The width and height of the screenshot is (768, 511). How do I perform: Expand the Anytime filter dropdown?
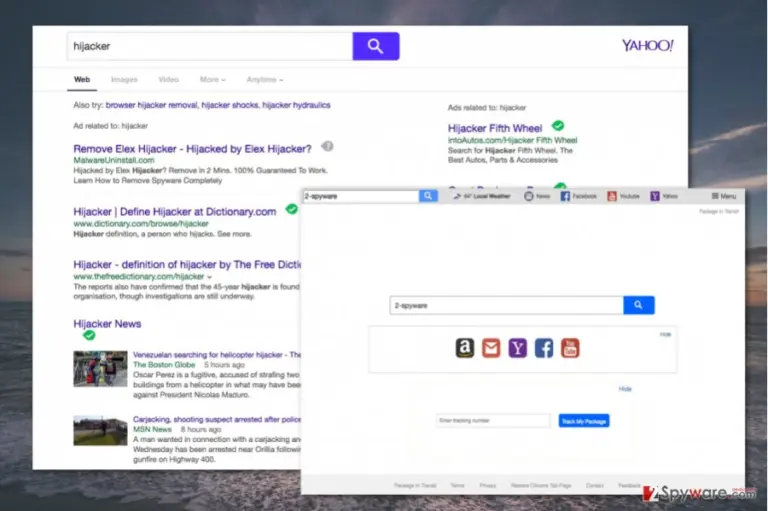(x=265, y=79)
